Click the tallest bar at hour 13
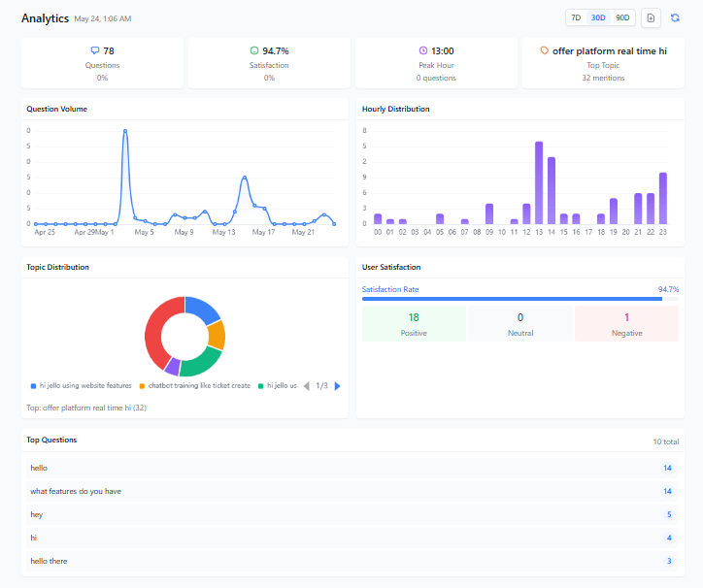The image size is (703, 588). [539, 182]
